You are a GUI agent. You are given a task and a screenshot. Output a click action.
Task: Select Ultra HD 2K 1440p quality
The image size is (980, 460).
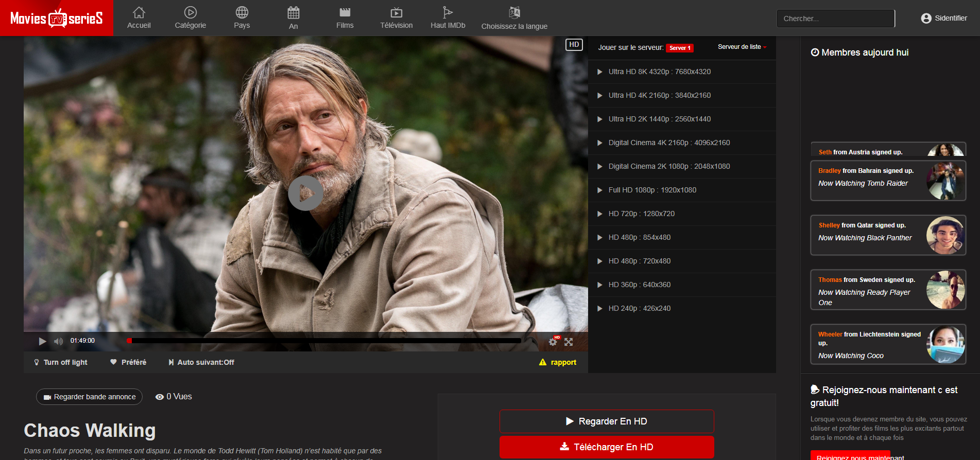(682, 119)
